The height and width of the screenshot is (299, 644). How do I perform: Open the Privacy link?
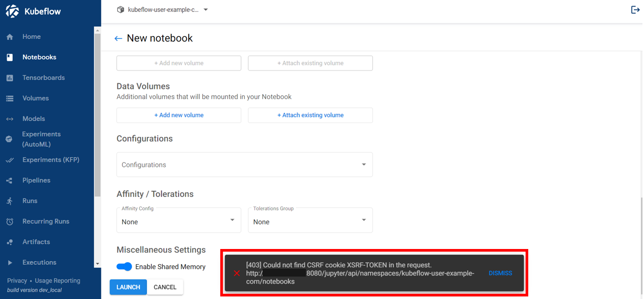click(17, 281)
